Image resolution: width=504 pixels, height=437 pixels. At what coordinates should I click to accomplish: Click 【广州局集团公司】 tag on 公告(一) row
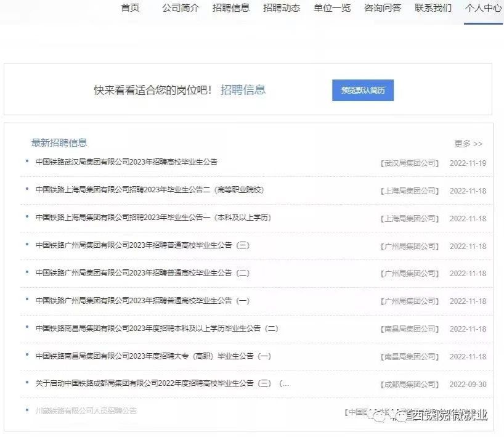coord(410,301)
